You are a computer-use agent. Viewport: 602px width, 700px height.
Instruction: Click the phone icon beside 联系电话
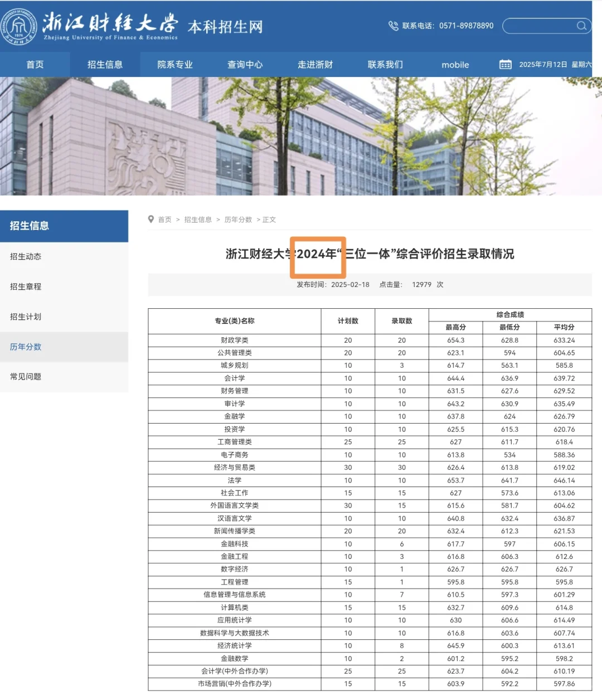coord(393,26)
